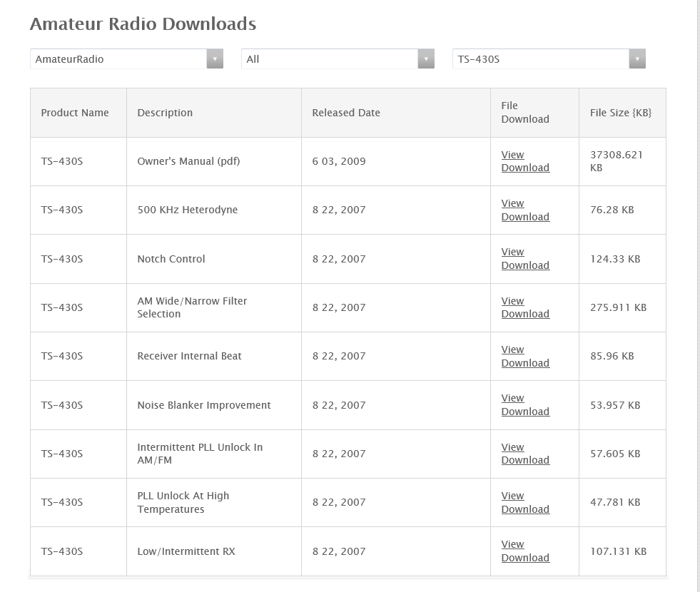Download the 500 KHz Heterodyne file
This screenshot has width=700, height=592.
tap(525, 217)
